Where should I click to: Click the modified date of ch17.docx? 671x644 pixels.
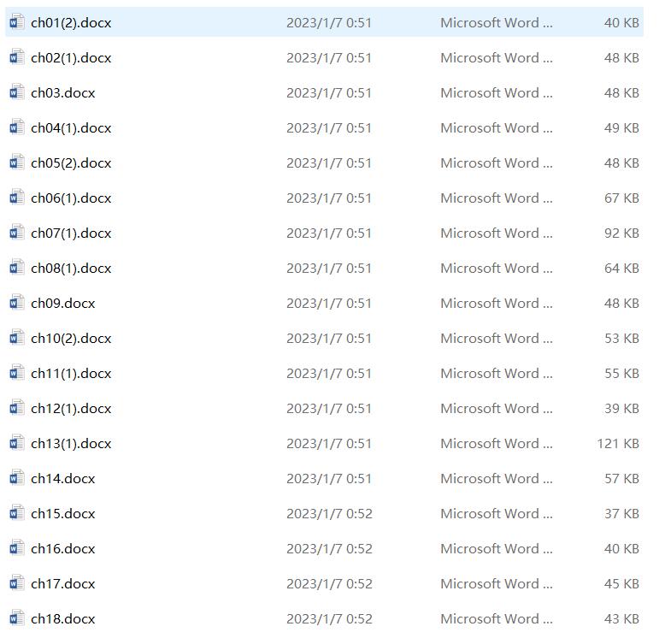coord(329,584)
